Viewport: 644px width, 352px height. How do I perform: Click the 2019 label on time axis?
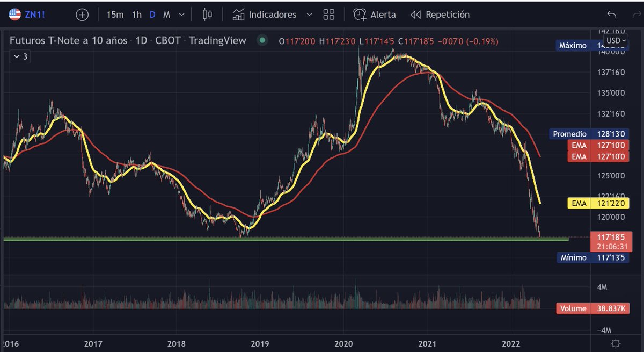coord(260,343)
